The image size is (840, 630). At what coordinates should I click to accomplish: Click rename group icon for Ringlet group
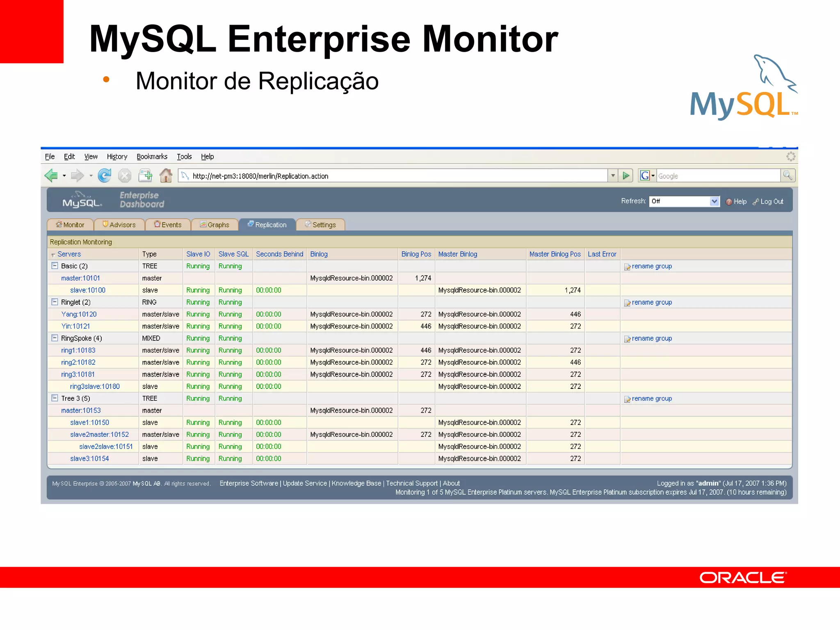click(x=627, y=303)
